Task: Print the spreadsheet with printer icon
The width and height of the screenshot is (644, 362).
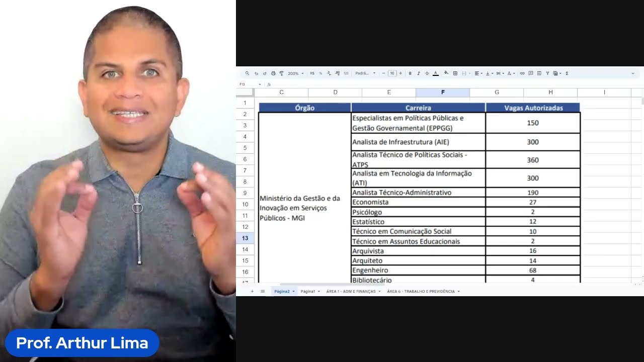Action: [273, 73]
